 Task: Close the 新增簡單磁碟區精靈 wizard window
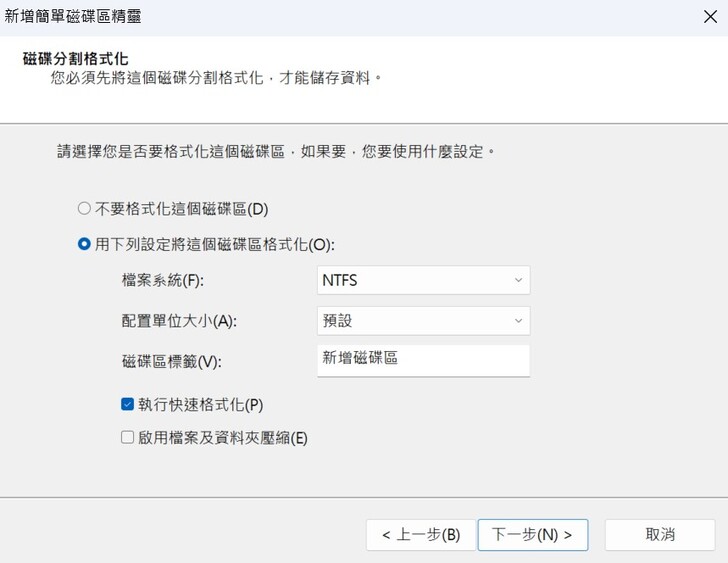710,15
